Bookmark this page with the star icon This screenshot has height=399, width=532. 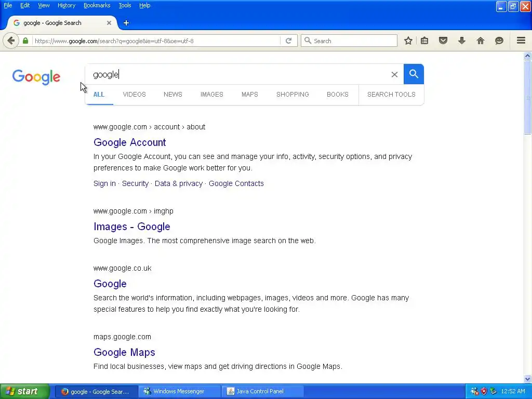(408, 41)
